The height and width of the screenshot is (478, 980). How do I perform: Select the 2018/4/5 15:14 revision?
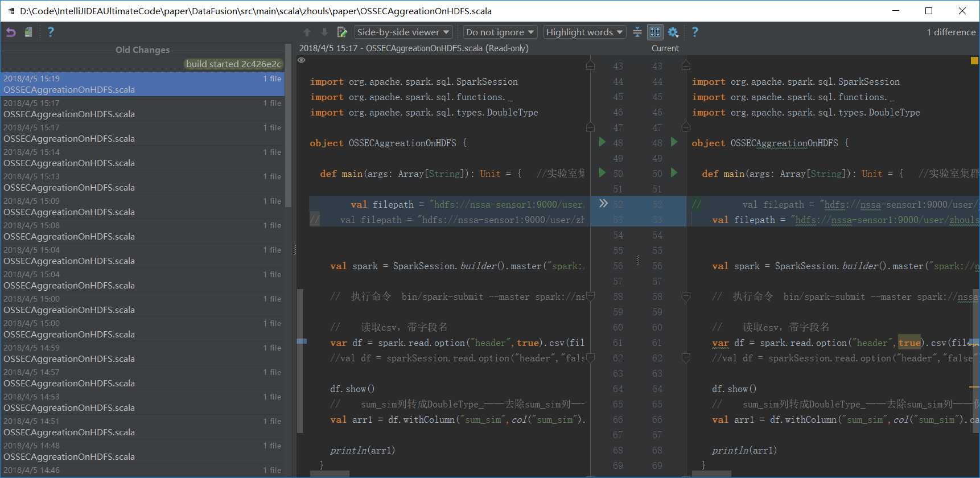point(142,158)
